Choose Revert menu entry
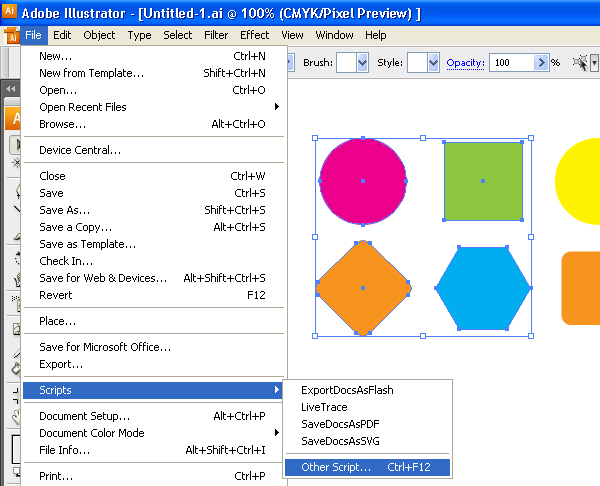The height and width of the screenshot is (486, 600). [153, 295]
